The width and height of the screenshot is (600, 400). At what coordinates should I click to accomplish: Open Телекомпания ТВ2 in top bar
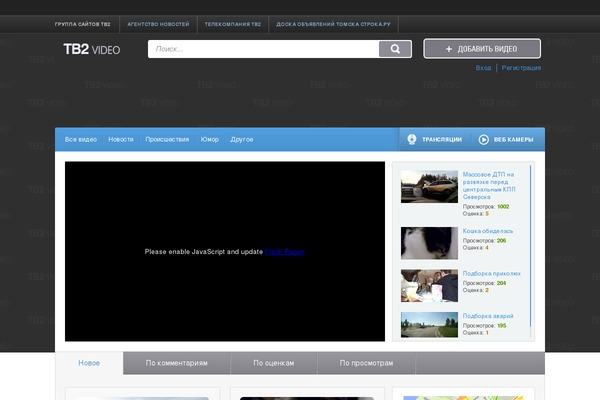(232, 23)
